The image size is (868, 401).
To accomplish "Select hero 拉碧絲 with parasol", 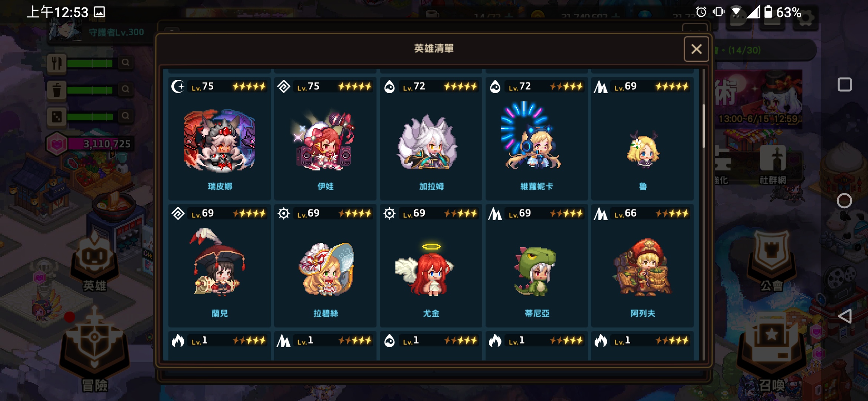I will [325, 266].
